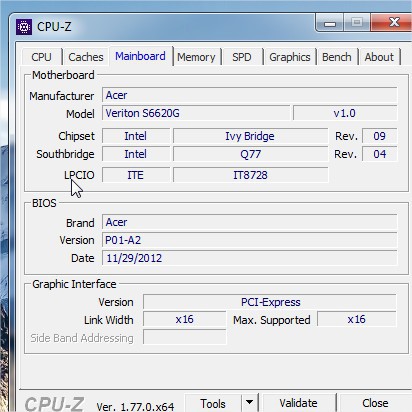The height and width of the screenshot is (412, 412).
Task: Click the LPCIO vendor ITE field
Action: 136,175
